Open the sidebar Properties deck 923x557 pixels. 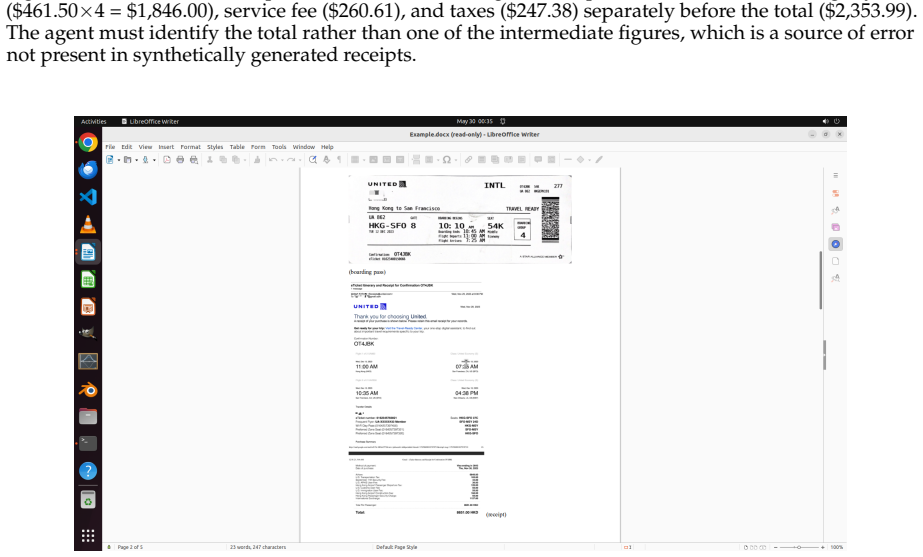pyautogui.click(x=835, y=193)
